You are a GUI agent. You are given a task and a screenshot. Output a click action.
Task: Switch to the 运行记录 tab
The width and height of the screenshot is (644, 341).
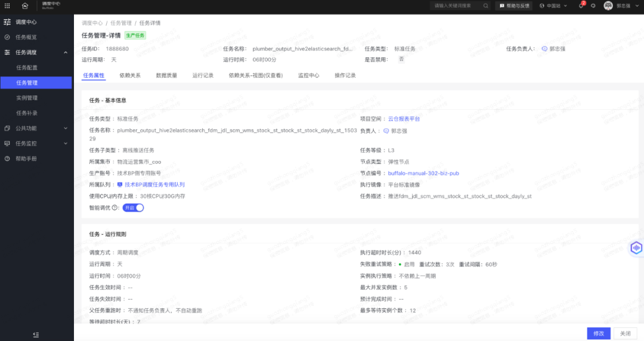[203, 76]
